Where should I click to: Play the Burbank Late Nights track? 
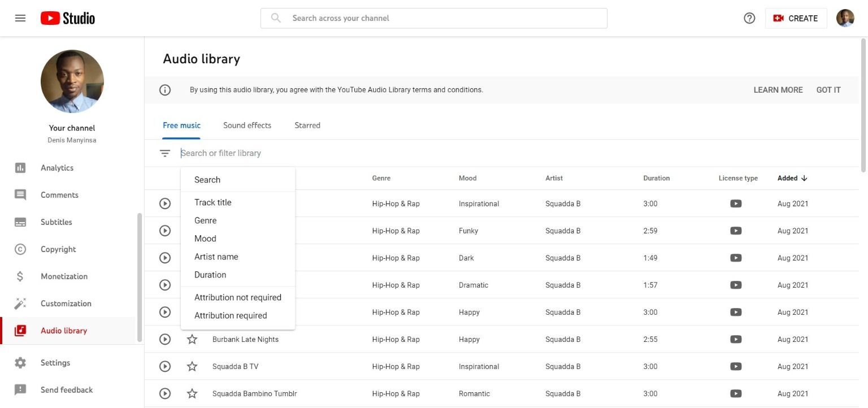click(x=164, y=339)
